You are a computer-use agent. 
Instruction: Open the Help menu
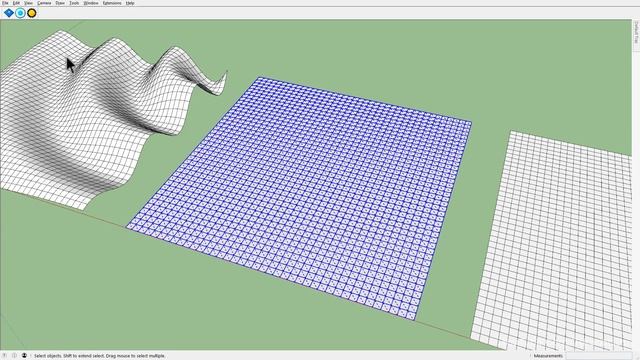pyautogui.click(x=130, y=3)
